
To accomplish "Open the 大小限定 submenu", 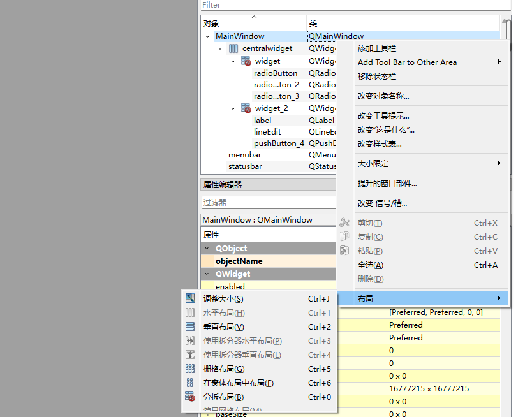I will click(383, 163).
